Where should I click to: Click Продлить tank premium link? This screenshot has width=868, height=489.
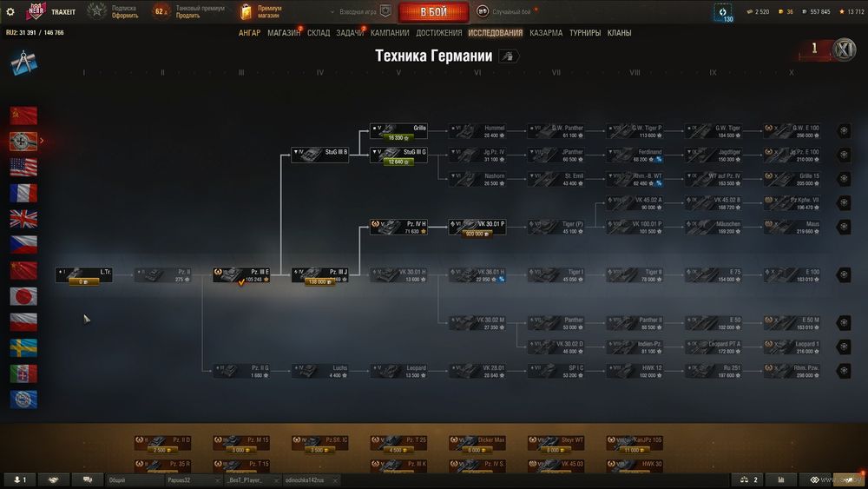click(x=187, y=16)
